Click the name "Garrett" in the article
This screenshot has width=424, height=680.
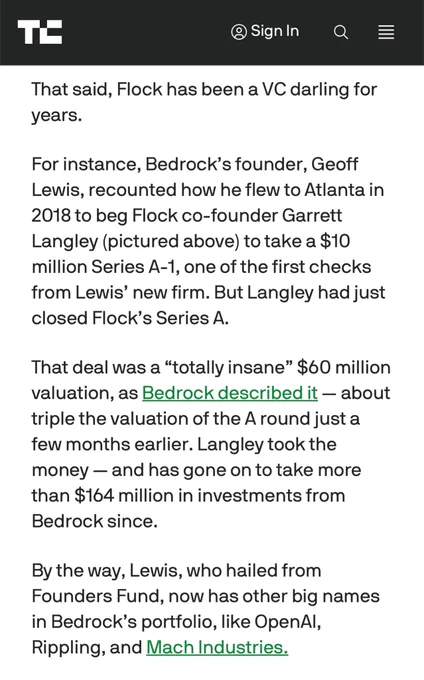click(312, 216)
